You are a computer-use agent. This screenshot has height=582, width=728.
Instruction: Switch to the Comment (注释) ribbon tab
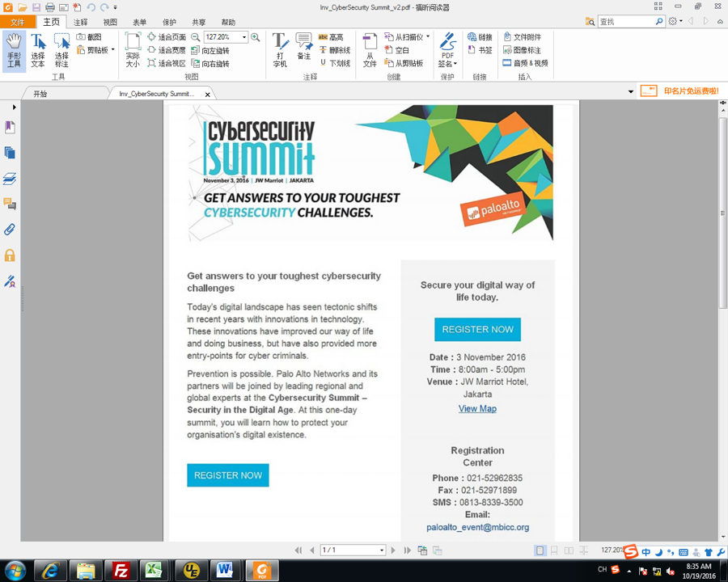[x=80, y=23]
